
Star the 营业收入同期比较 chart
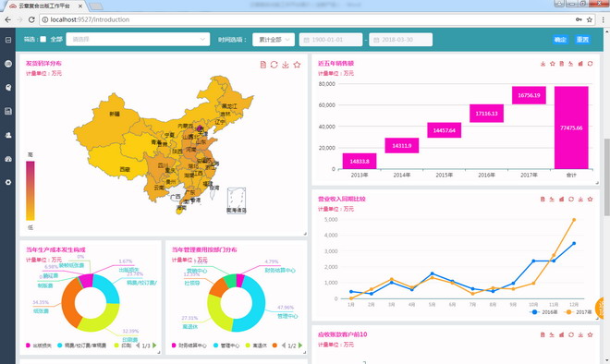coord(591,200)
